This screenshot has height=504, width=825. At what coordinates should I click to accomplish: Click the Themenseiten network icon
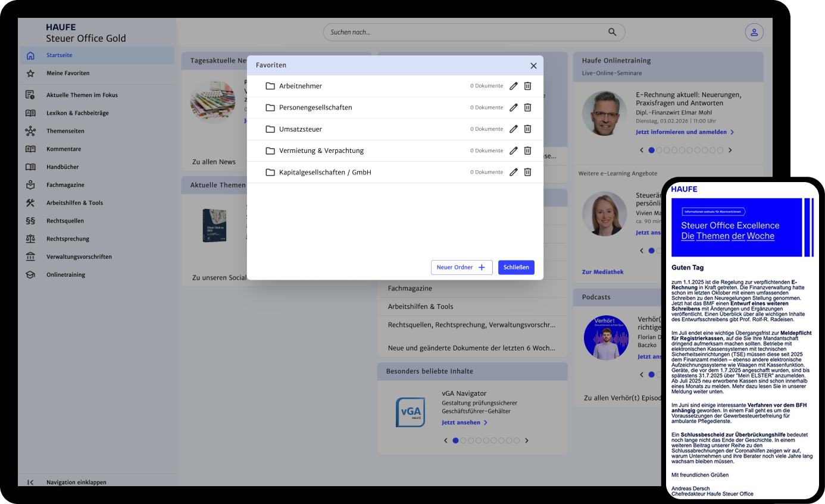click(x=30, y=131)
